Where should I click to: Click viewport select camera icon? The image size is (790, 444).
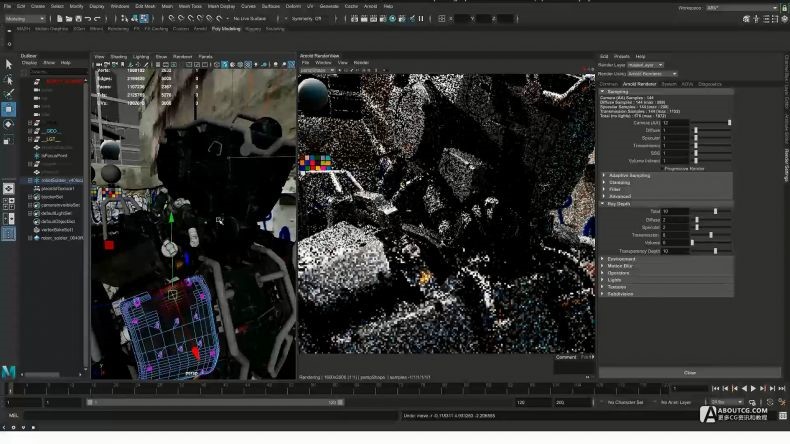tap(99, 65)
